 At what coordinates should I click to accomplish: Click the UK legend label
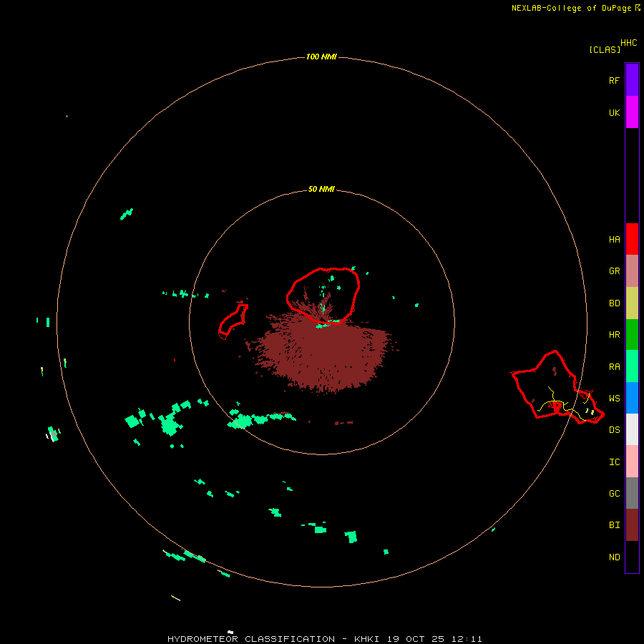(x=614, y=112)
